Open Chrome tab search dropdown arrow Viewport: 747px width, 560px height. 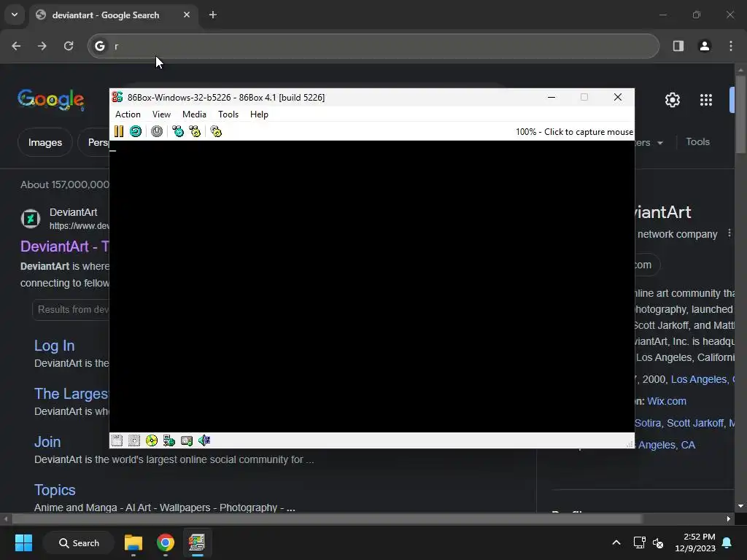(x=15, y=15)
